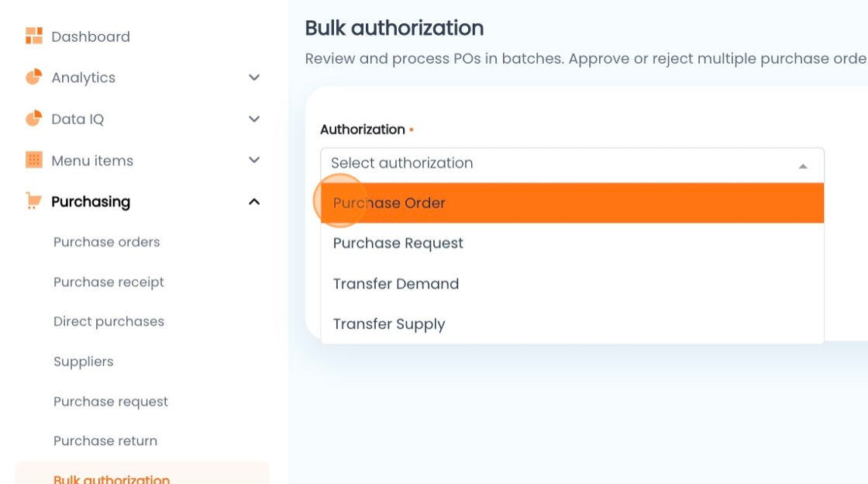Image resolution: width=868 pixels, height=484 pixels.
Task: Choose Purchase Request option
Action: 398,244
